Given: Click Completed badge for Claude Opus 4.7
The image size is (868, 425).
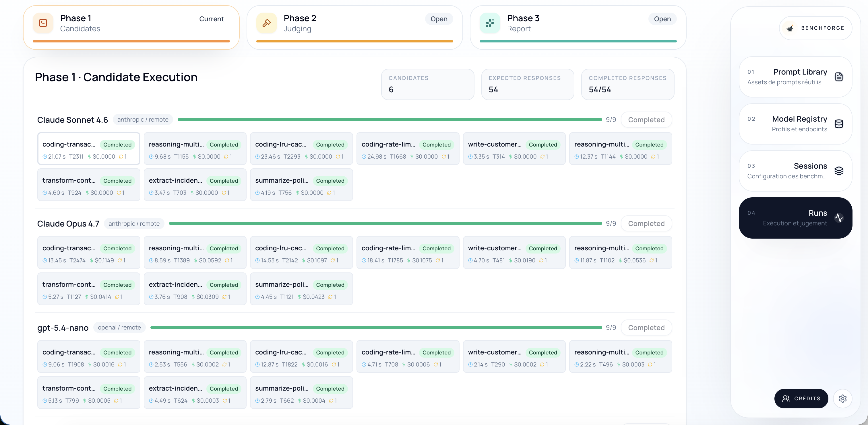Looking at the screenshot, I should (646, 224).
